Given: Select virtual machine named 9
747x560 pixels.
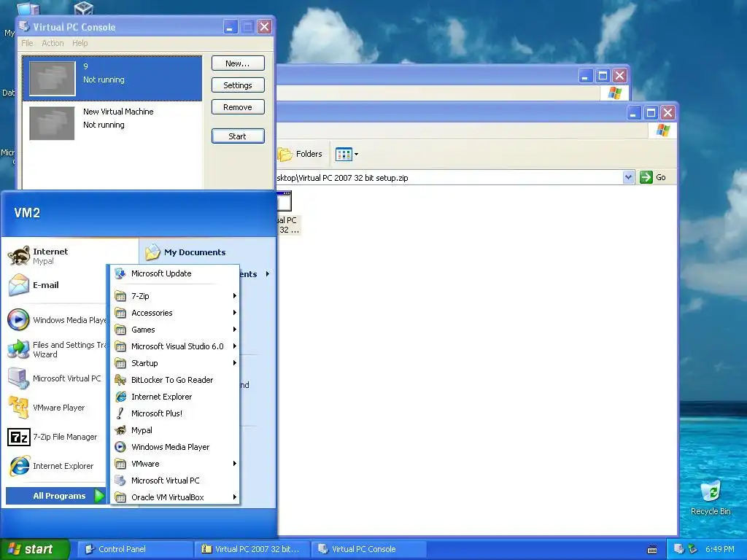Looking at the screenshot, I should 112,78.
